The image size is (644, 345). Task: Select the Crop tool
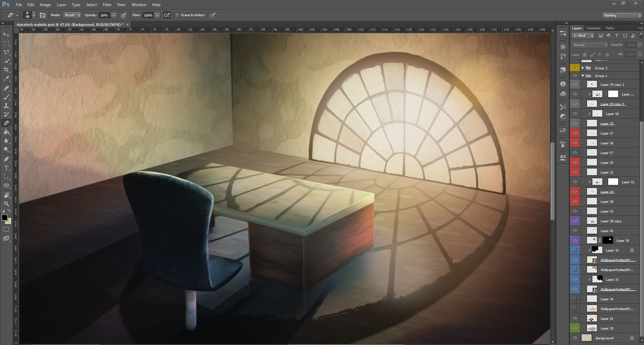(x=6, y=70)
